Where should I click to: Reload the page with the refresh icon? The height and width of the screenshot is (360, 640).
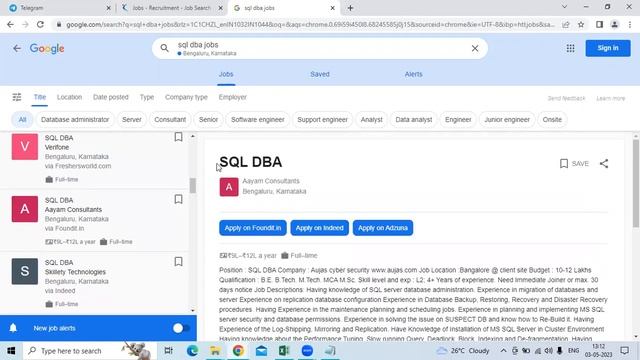click(40, 24)
